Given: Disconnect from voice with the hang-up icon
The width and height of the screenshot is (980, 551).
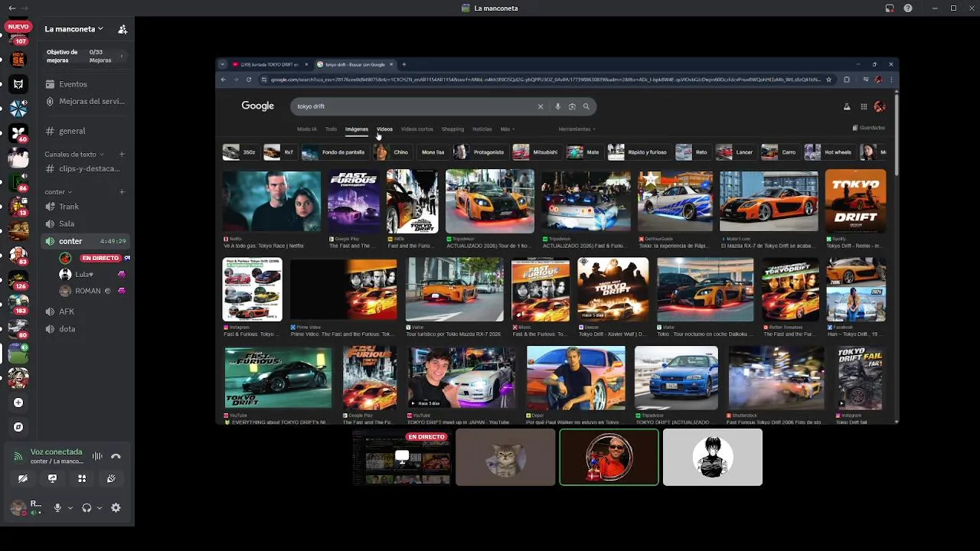Looking at the screenshot, I should (116, 456).
